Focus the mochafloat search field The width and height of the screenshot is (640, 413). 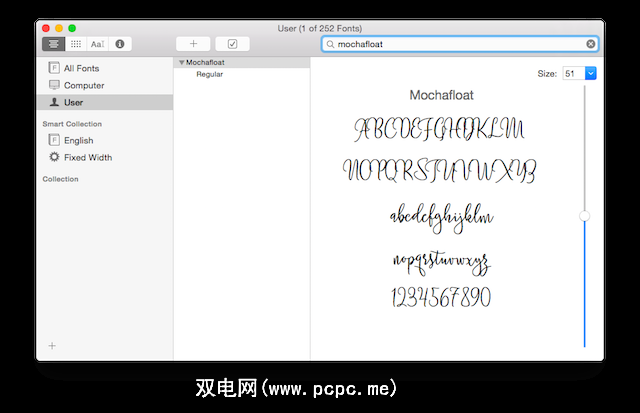pos(460,44)
